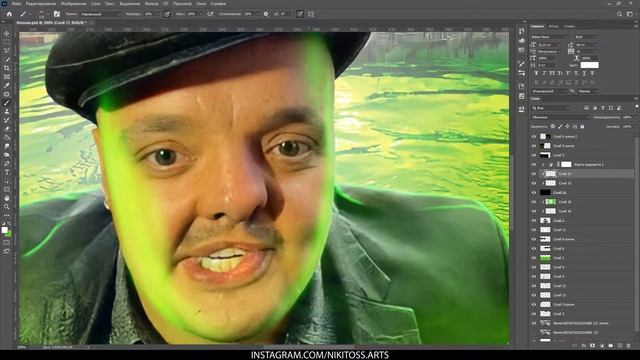Click the background color swatch
This screenshot has width=640, height=360.
click(9, 233)
